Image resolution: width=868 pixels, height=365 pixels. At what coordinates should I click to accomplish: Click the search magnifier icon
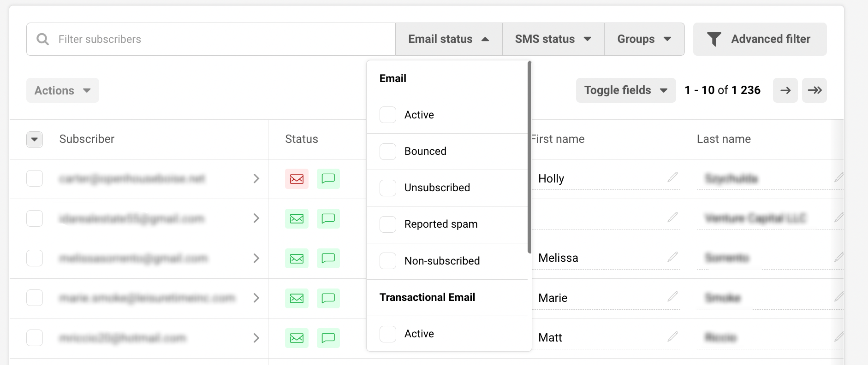tap(43, 39)
